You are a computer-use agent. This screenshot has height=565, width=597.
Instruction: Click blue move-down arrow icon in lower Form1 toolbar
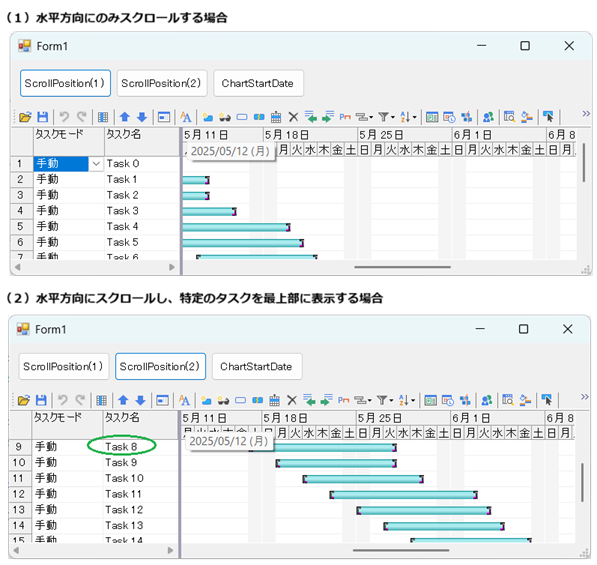click(x=140, y=400)
